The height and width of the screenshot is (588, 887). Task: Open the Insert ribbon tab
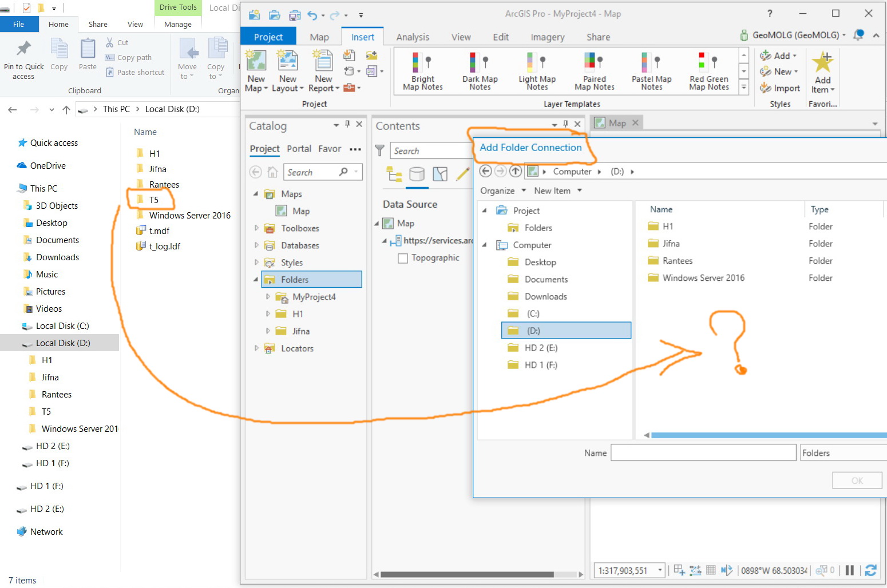(x=363, y=37)
